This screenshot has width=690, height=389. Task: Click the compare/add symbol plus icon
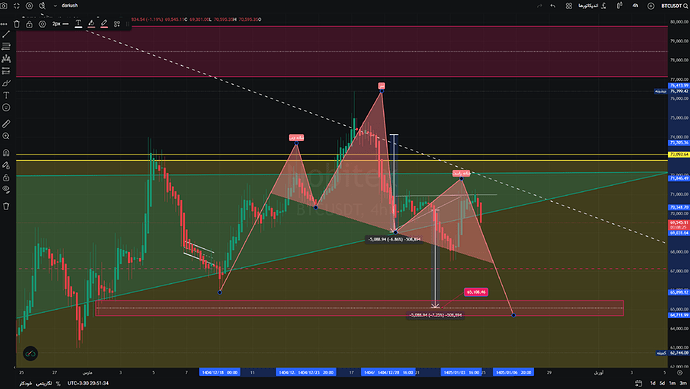tap(651, 6)
